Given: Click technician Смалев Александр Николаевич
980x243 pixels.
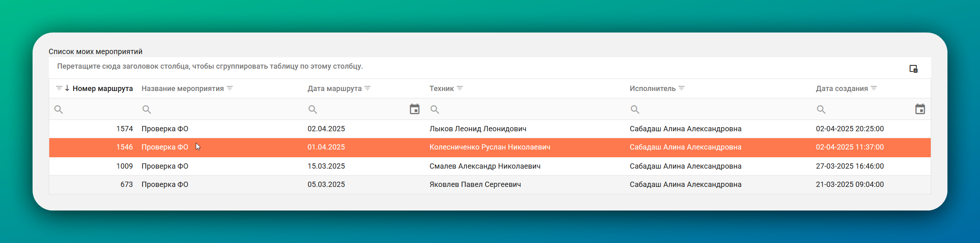Looking at the screenshot, I should click(485, 166).
